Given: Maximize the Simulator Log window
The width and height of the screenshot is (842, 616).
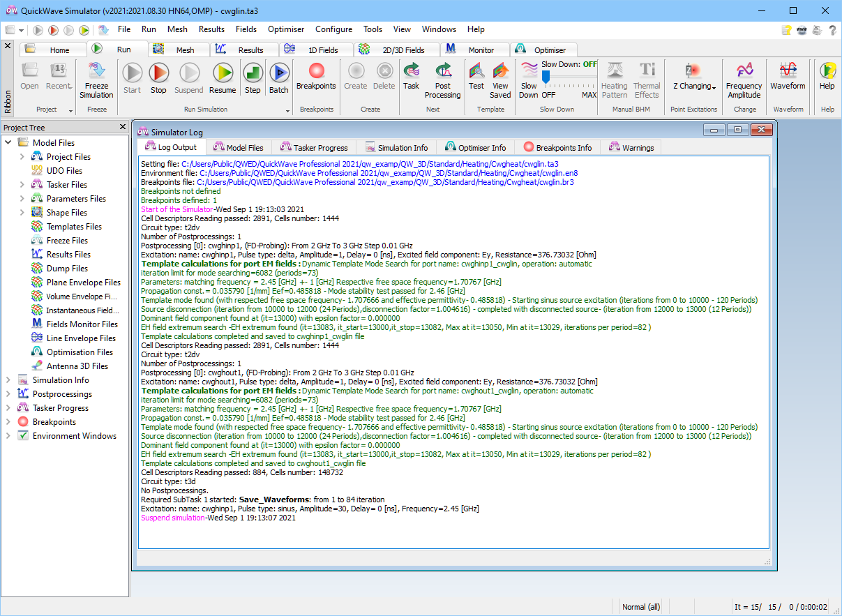Looking at the screenshot, I should 737,130.
